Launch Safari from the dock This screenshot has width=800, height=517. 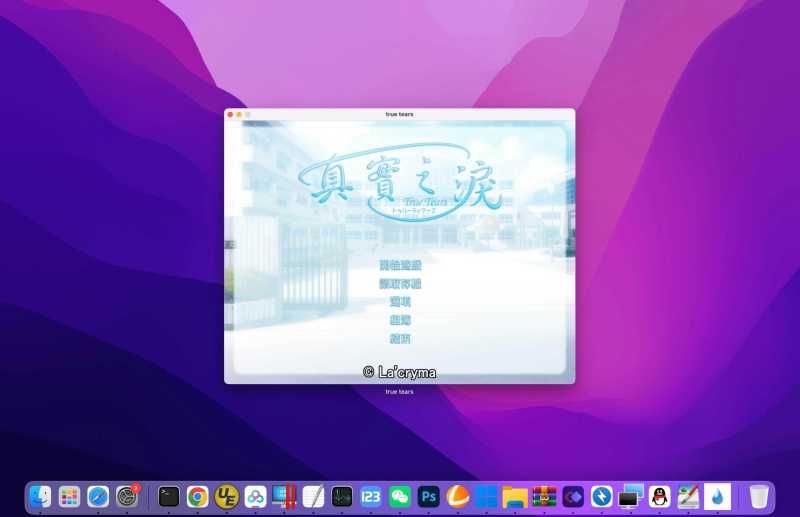point(98,497)
